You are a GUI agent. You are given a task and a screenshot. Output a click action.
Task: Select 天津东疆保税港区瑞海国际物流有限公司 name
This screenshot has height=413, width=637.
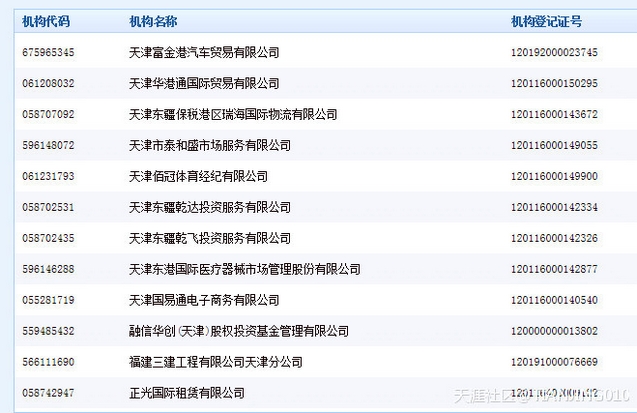coord(233,114)
